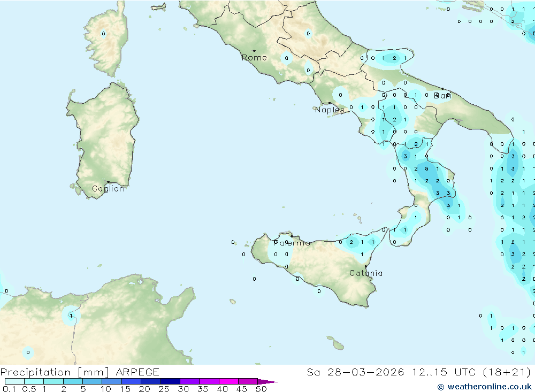Click the '12..15 UTC' time text
The image size is (535, 392).
click(x=444, y=372)
